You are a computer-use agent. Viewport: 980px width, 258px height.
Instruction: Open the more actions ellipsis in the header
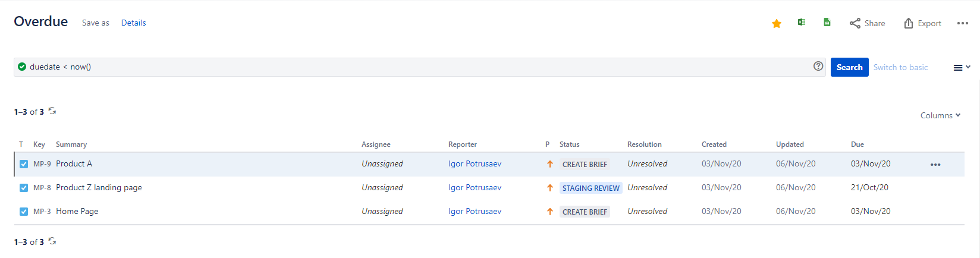tap(962, 23)
